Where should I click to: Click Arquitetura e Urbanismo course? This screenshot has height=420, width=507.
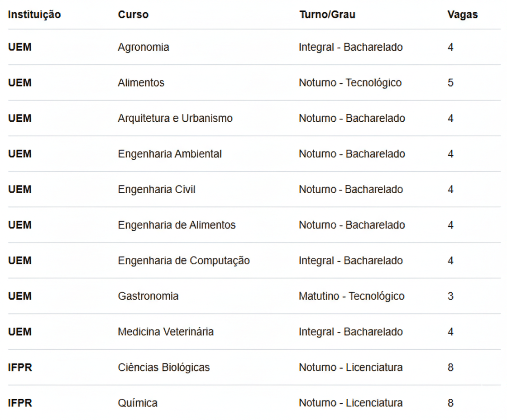(x=175, y=118)
